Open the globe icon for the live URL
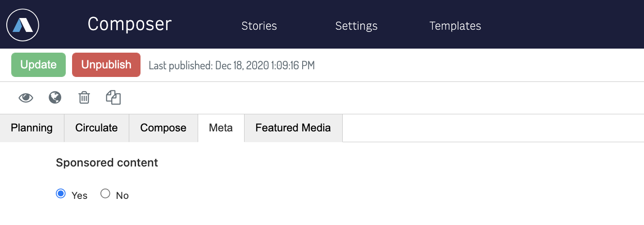644x225 pixels. 55,98
